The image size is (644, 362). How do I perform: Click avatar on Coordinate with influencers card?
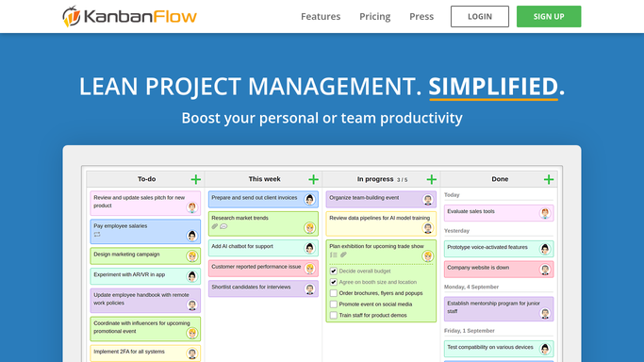(x=191, y=333)
